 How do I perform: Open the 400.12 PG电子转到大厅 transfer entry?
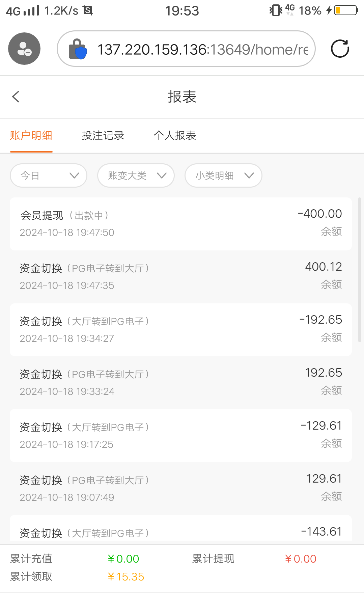tap(181, 276)
